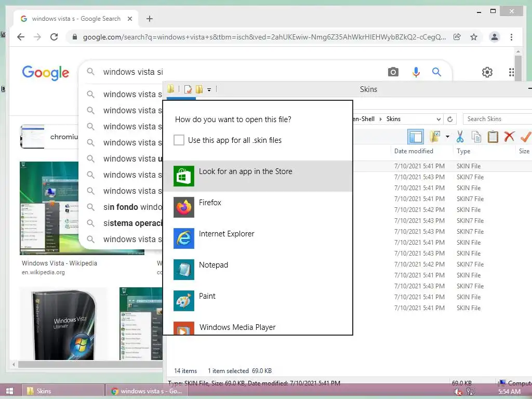This screenshot has width=532, height=399.
Task: Open the Chrome profile avatar
Action: 495,37
